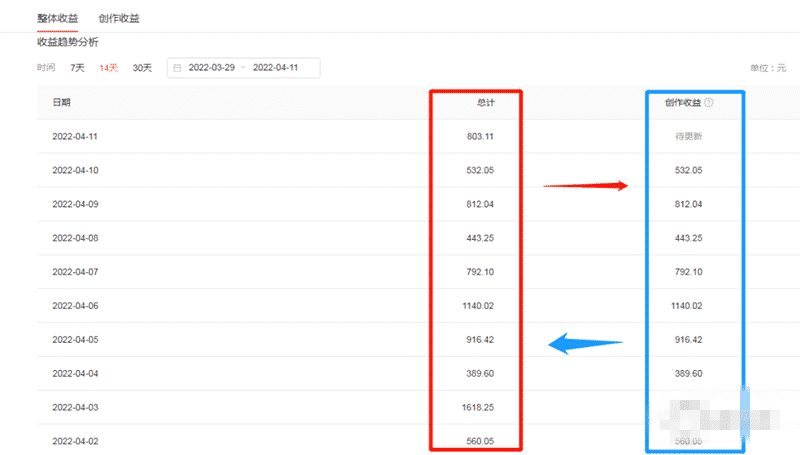
Task: Click 916.42 in 创作收益 column
Action: point(688,340)
